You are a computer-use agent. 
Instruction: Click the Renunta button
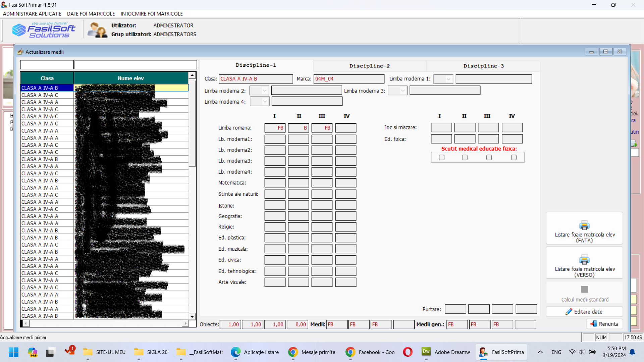[x=604, y=324]
